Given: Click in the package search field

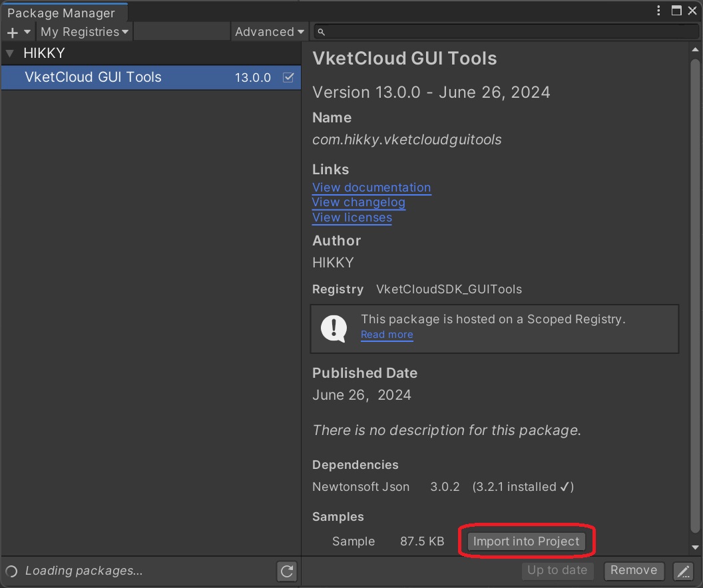Looking at the screenshot, I should pyautogui.click(x=506, y=32).
